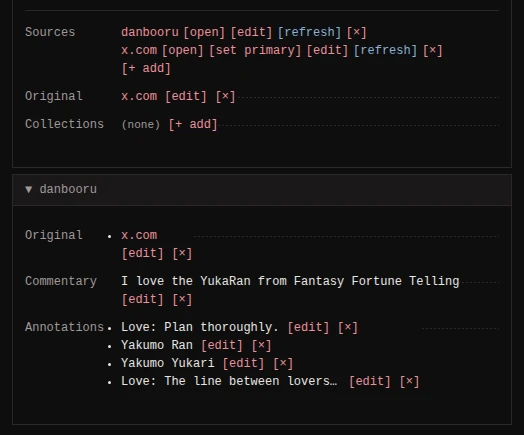Click the Collections label
The height and width of the screenshot is (435, 524).
[64, 124]
